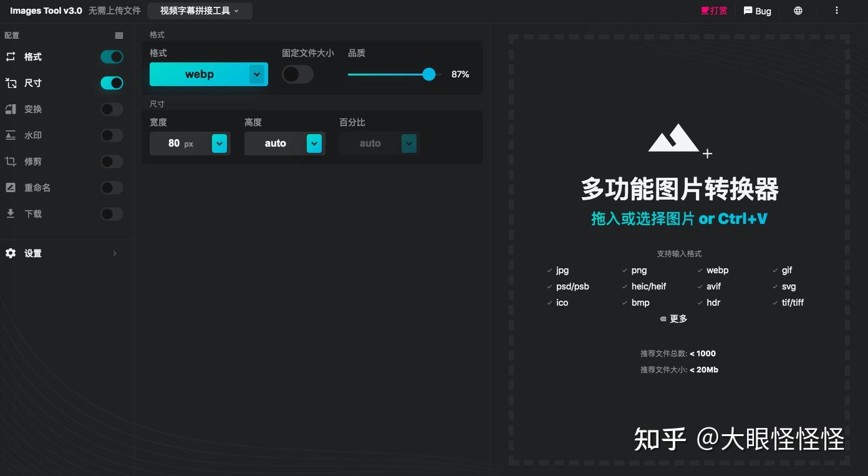Open the three-dot more options menu
This screenshot has width=868, height=476.
pos(837,11)
